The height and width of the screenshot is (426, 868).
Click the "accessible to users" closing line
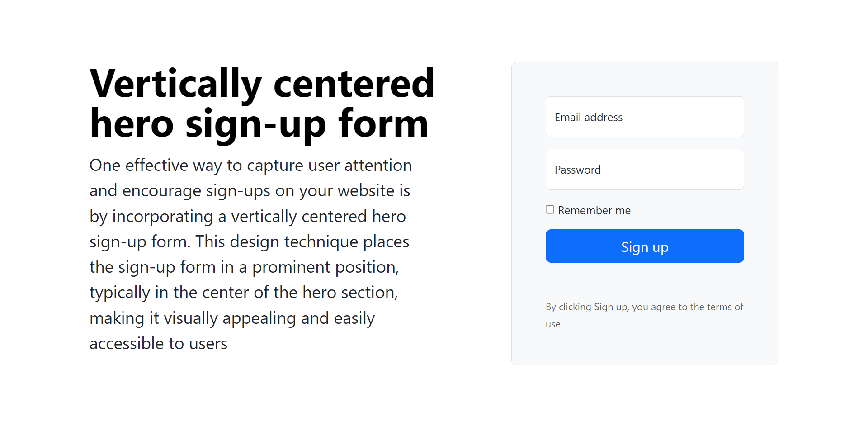[158, 344]
